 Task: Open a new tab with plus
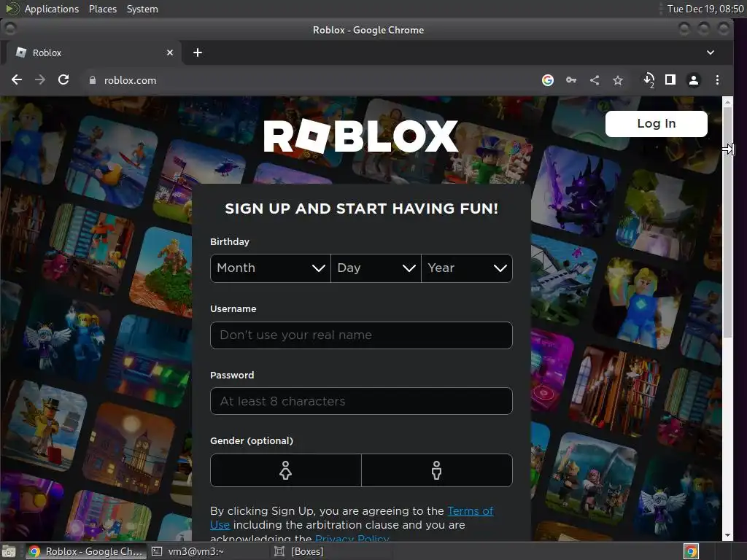pyautogui.click(x=198, y=52)
